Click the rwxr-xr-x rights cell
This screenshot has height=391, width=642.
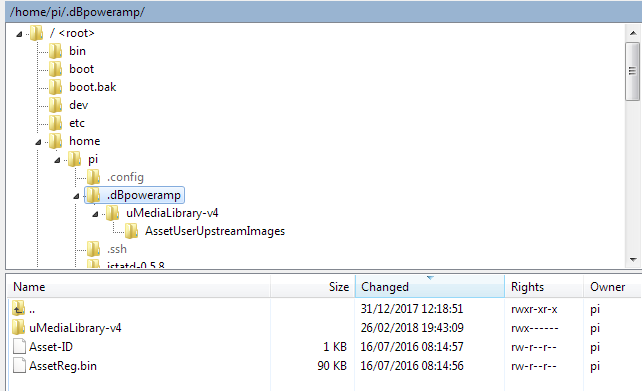[534, 309]
